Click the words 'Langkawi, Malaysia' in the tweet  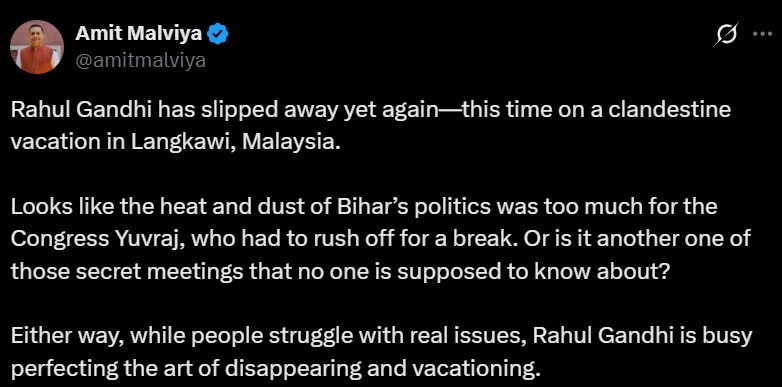point(235,143)
